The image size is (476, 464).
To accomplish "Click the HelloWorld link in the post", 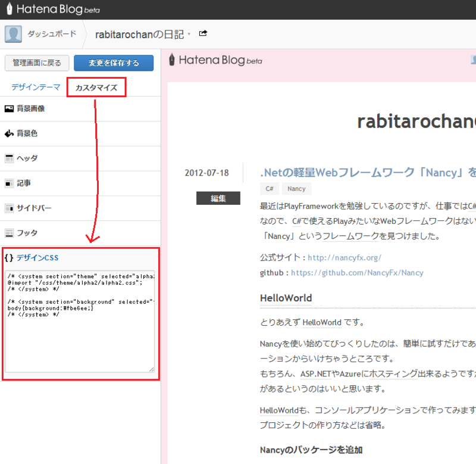I will tap(322, 322).
